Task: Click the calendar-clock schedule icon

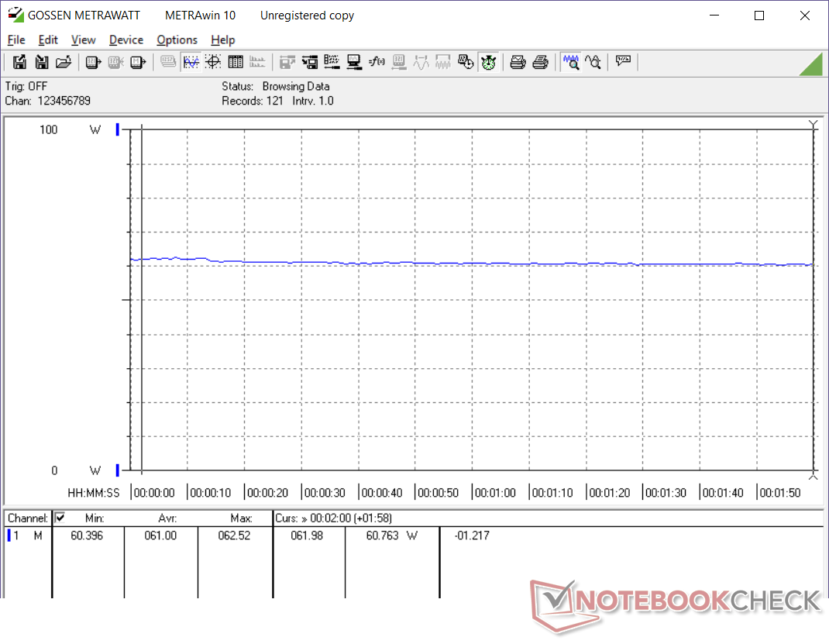Action: [466, 63]
